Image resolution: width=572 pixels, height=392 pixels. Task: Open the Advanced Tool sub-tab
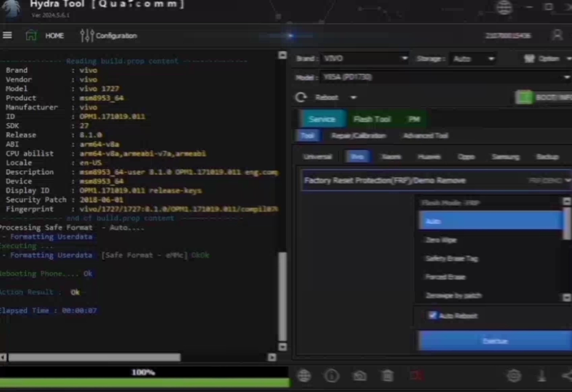click(426, 136)
